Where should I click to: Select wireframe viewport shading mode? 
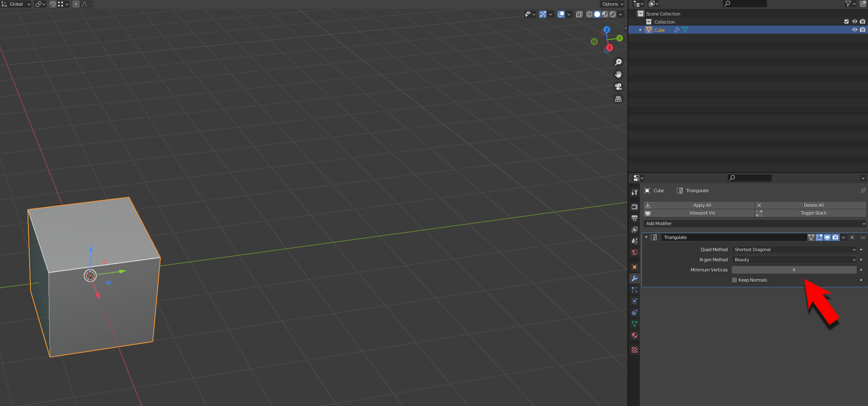pyautogui.click(x=589, y=14)
